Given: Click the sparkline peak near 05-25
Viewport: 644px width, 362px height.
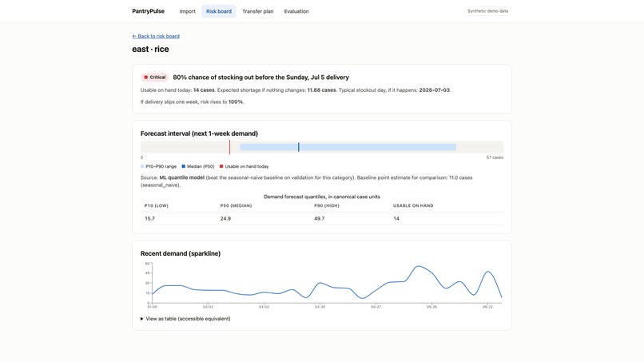Looking at the screenshot, I should (x=418, y=266).
